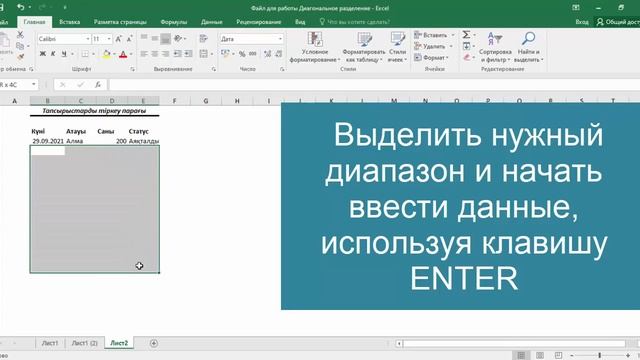Click the Tell me search field
The height and width of the screenshot is (360, 640).
(x=354, y=22)
